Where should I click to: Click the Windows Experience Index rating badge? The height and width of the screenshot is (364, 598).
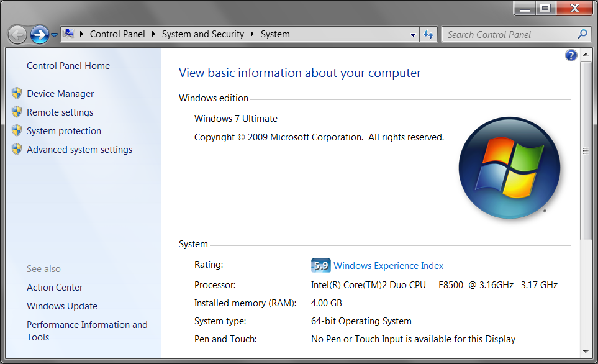point(320,265)
